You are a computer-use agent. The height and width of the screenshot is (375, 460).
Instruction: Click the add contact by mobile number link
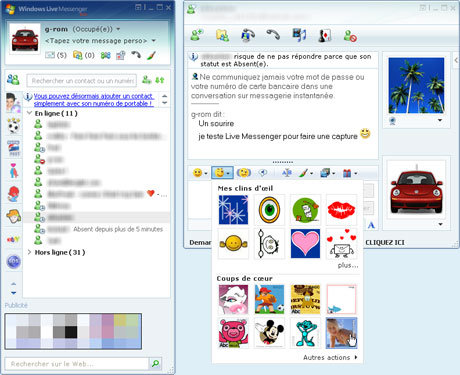point(94,100)
